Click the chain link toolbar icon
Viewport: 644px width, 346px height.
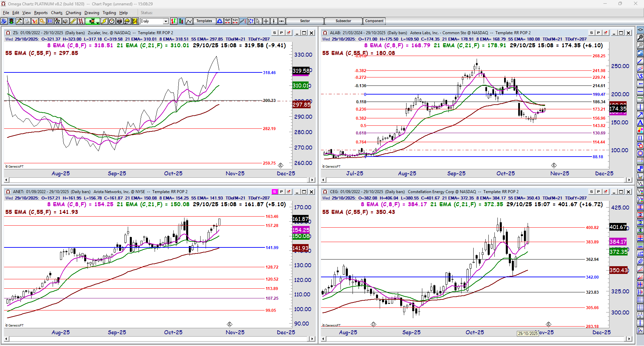(73, 21)
